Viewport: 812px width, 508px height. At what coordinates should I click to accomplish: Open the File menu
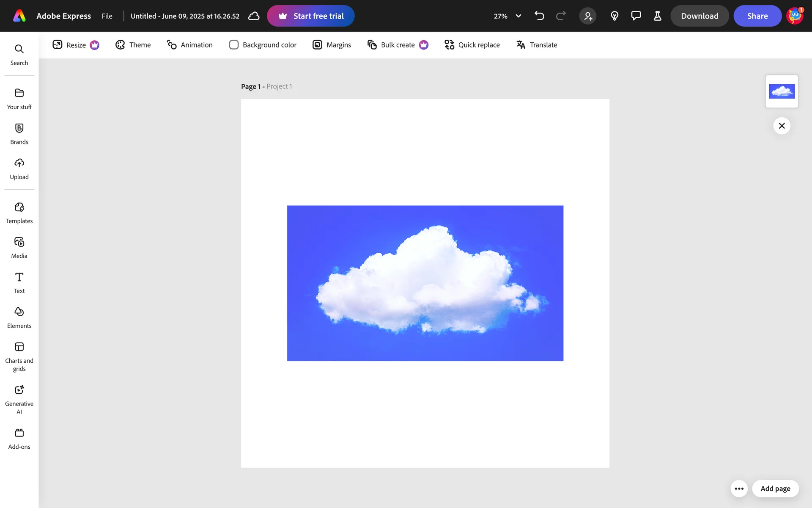click(x=107, y=16)
